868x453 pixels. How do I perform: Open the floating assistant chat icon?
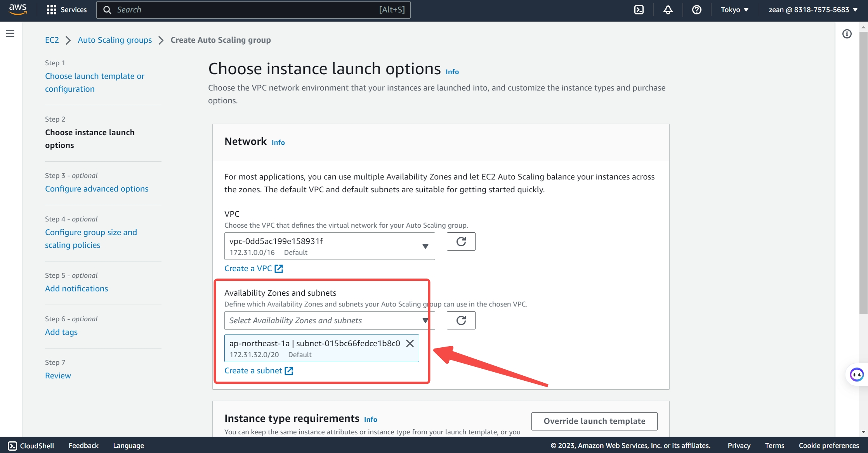pos(857,375)
